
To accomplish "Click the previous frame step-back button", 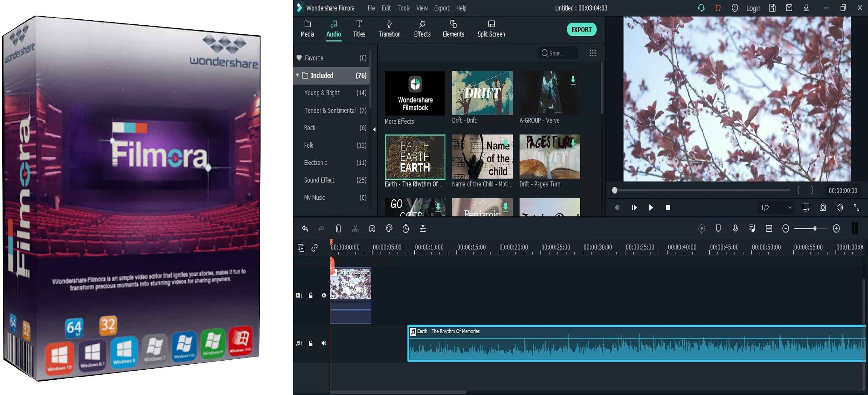I will tap(617, 208).
